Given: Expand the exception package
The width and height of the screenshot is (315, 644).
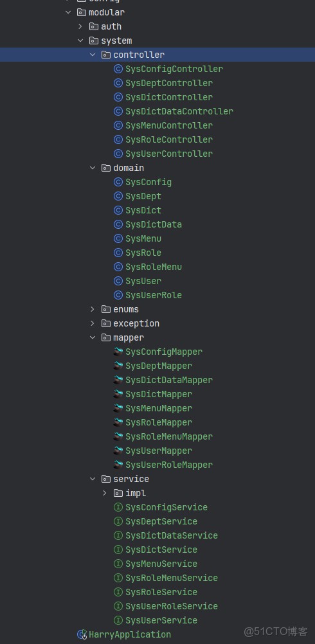Looking at the screenshot, I should [x=93, y=323].
